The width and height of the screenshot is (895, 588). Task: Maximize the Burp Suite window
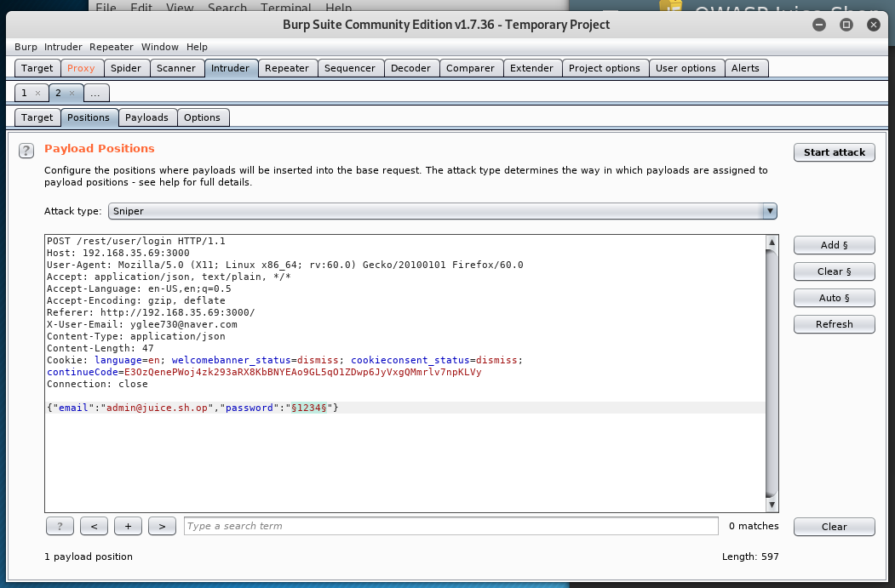pyautogui.click(x=846, y=25)
